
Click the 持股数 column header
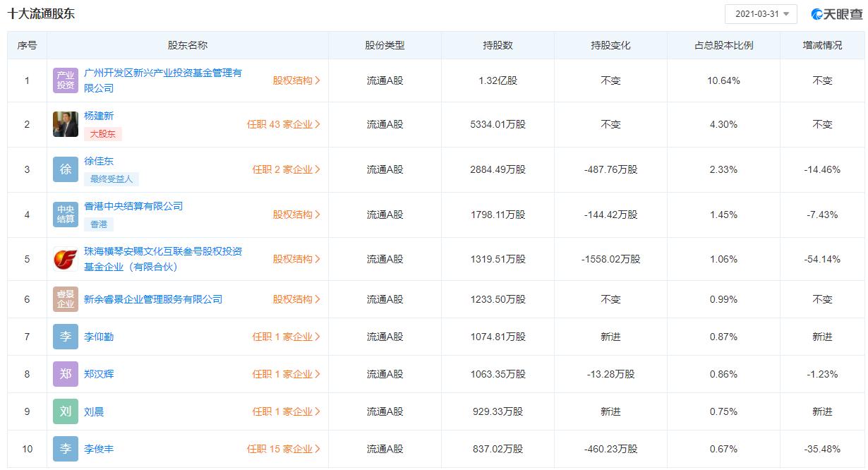point(498,45)
